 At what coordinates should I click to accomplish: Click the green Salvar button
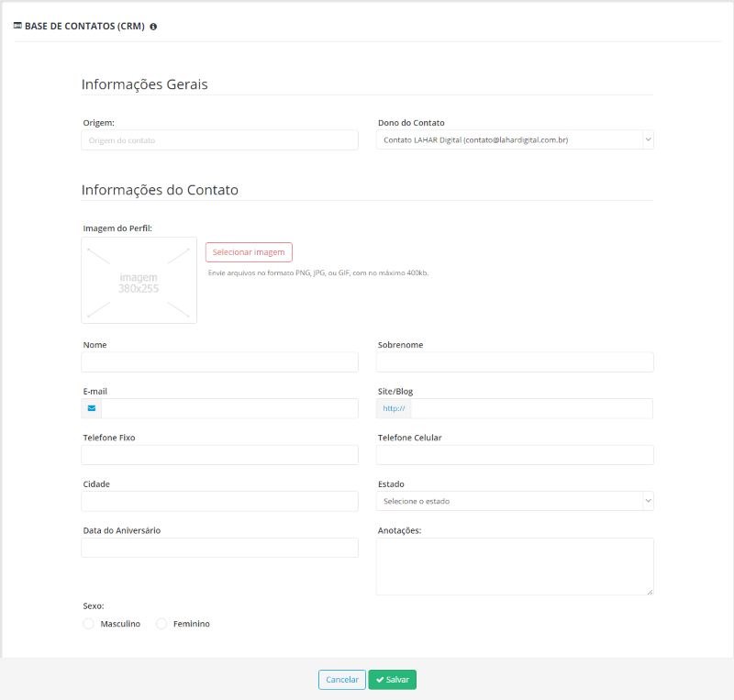click(x=393, y=680)
